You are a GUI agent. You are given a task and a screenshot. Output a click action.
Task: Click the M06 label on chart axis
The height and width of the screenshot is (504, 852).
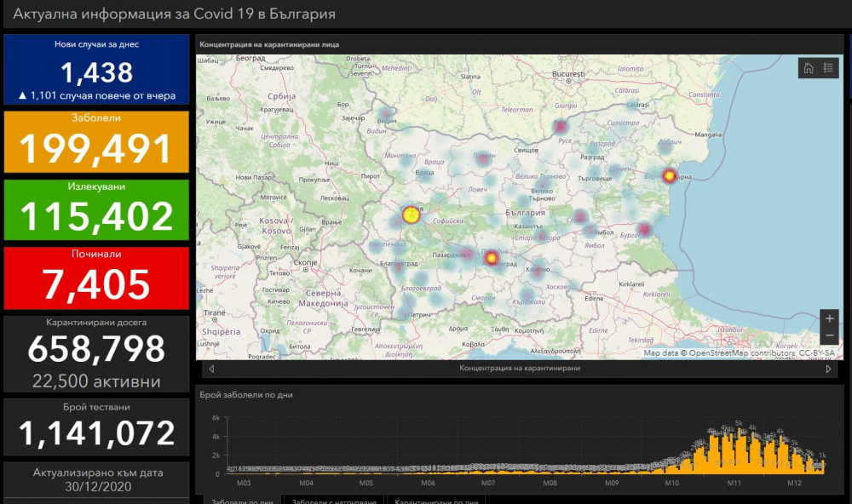(x=429, y=483)
